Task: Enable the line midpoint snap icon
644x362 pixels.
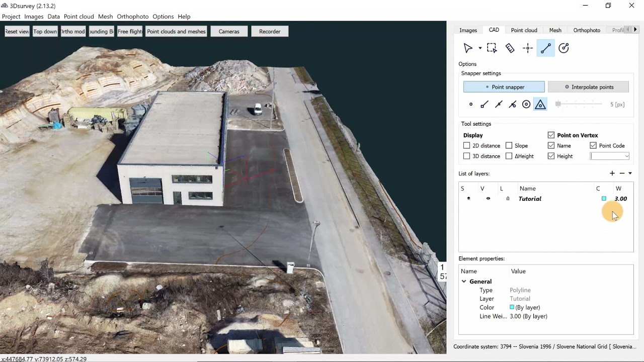Action: 499,105
